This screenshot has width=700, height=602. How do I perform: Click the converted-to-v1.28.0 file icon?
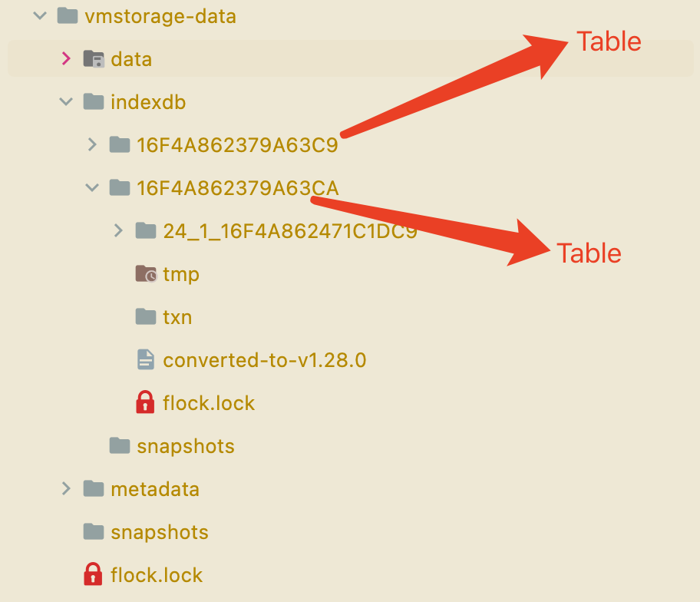point(145,359)
